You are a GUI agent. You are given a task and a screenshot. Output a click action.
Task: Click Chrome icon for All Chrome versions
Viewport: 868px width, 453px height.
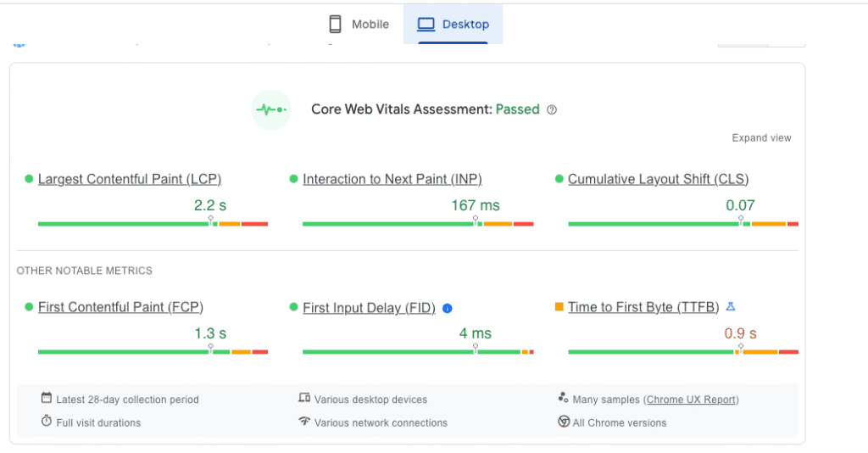point(564,422)
